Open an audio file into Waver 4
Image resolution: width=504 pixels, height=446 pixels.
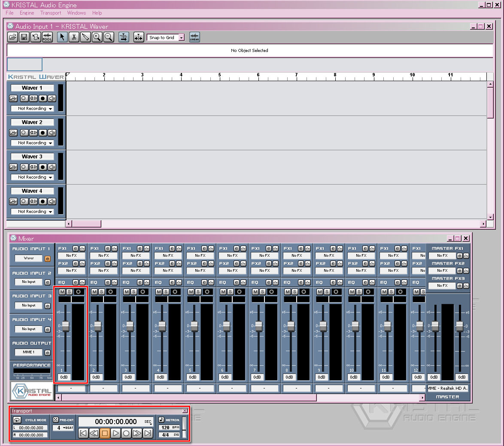[13, 201]
